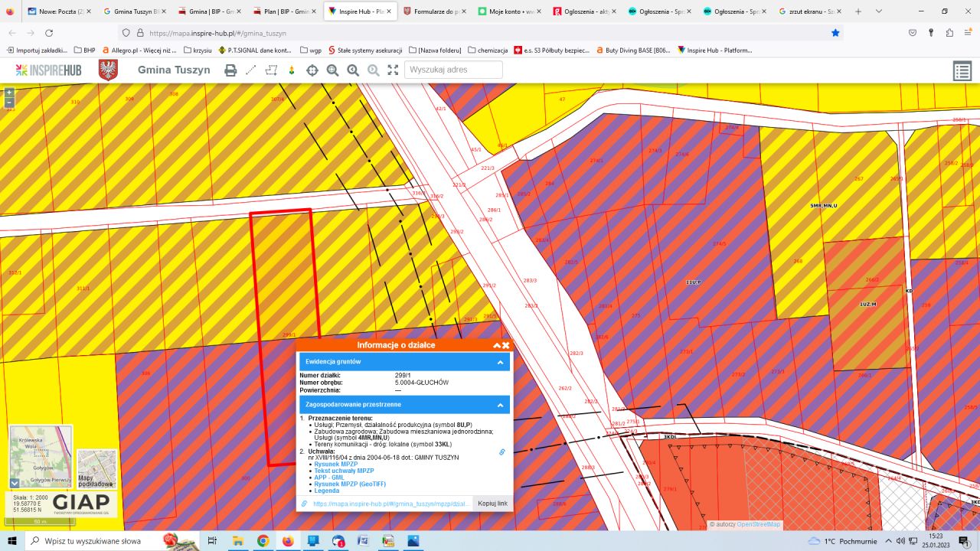This screenshot has height=551, width=980.
Task: Open the Rysunek MPZP link
Action: pos(335,464)
